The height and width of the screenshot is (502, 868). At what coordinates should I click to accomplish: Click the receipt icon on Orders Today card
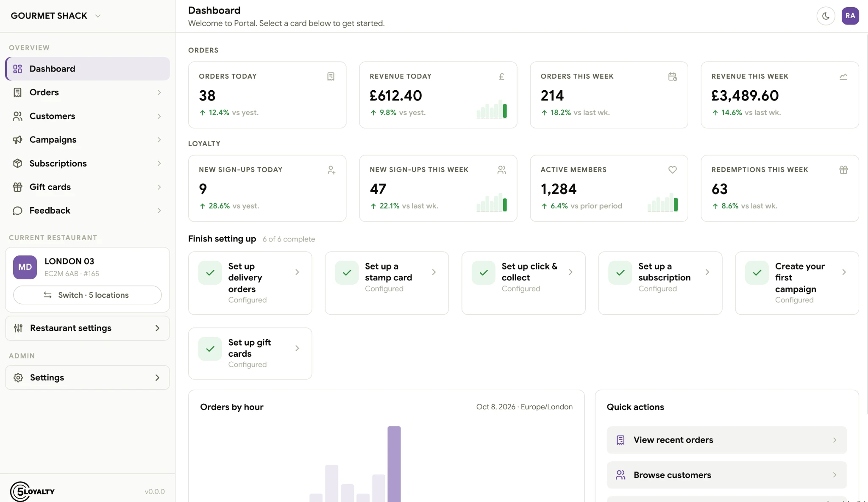[x=331, y=76]
